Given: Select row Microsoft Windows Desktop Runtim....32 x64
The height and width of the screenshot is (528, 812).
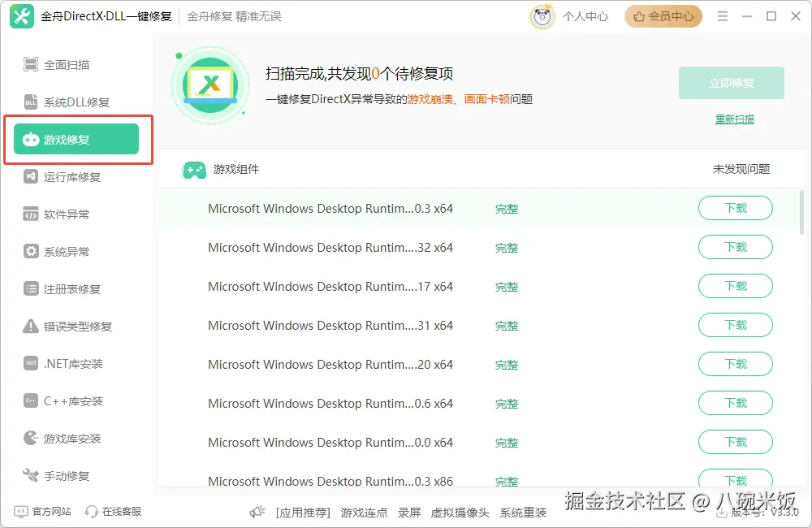Looking at the screenshot, I should [x=479, y=247].
